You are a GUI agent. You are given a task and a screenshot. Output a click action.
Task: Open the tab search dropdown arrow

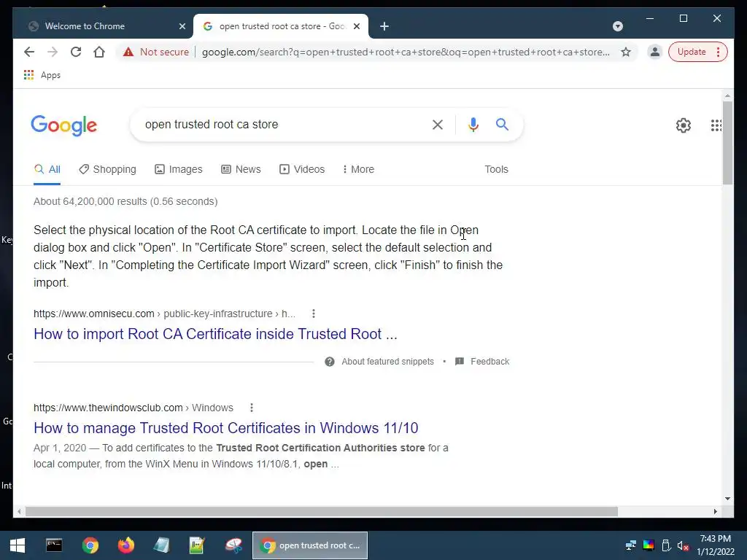(x=617, y=26)
